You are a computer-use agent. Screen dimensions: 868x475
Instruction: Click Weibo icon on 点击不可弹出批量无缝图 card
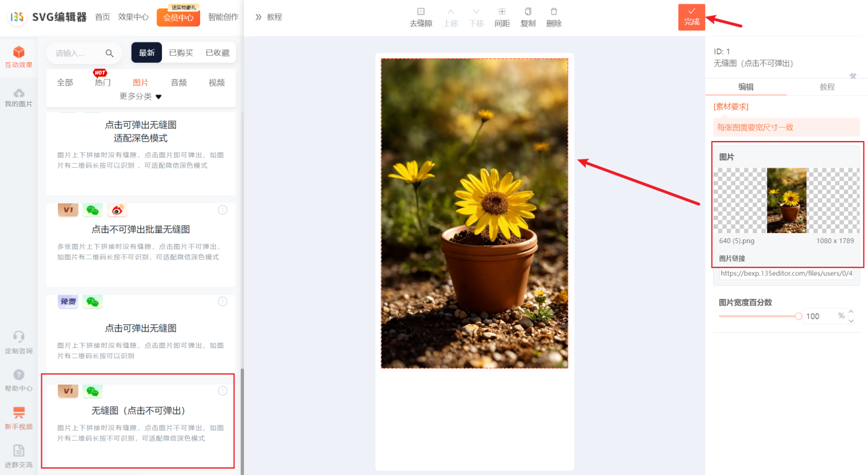pos(117,210)
